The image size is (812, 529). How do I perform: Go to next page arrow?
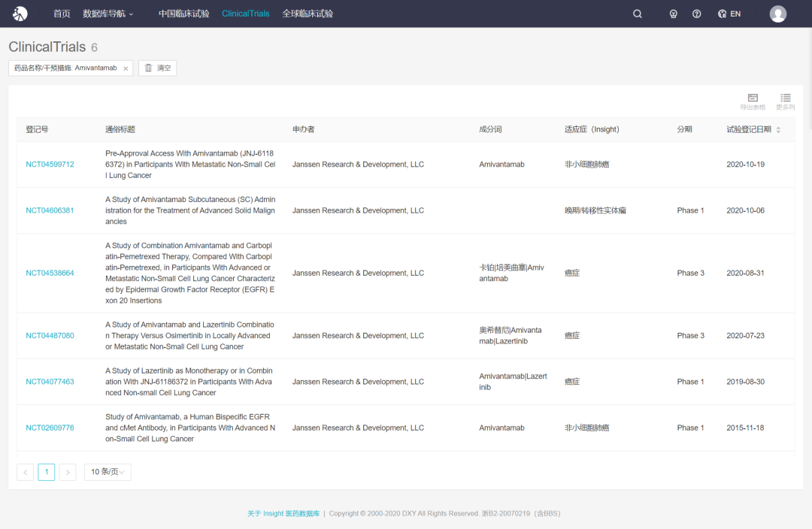tap(68, 472)
